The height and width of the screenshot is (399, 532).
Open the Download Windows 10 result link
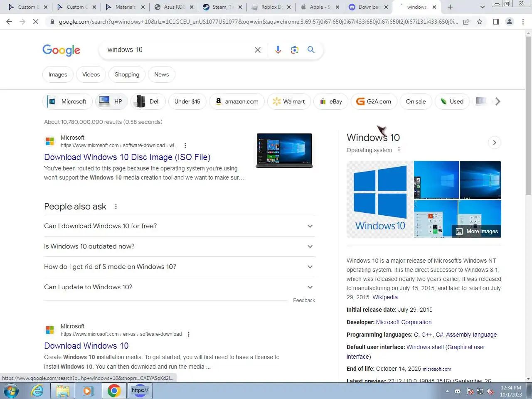[86, 346]
